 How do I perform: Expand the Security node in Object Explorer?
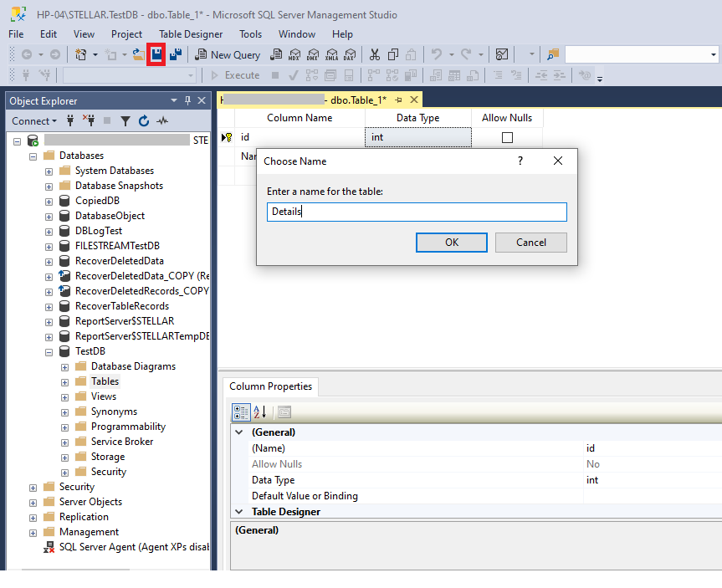(33, 487)
